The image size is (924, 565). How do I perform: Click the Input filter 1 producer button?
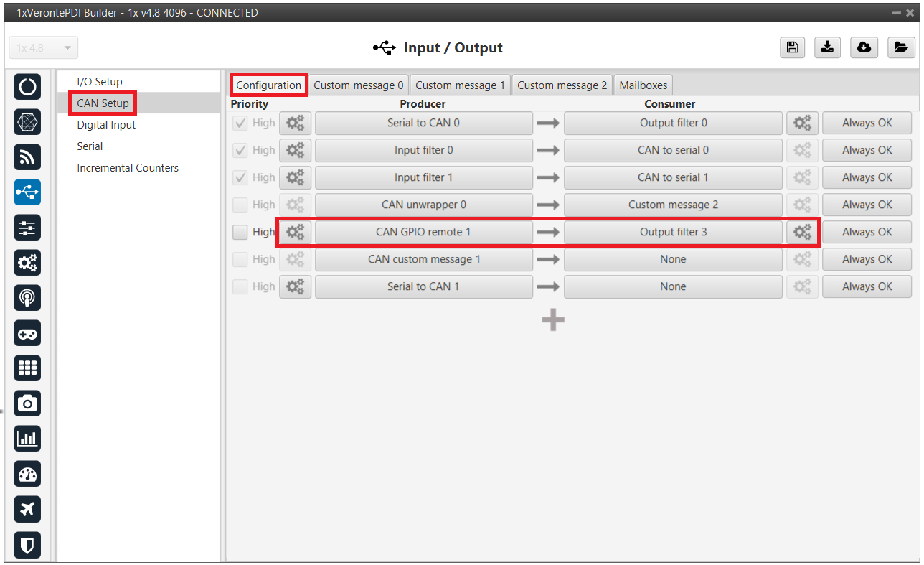[424, 177]
